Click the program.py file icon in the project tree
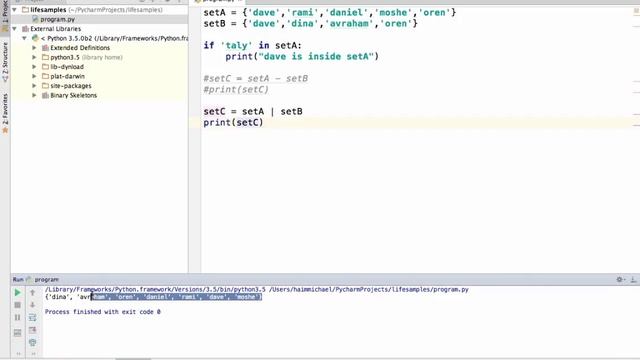Screen dimensions: 640x360 35,19
